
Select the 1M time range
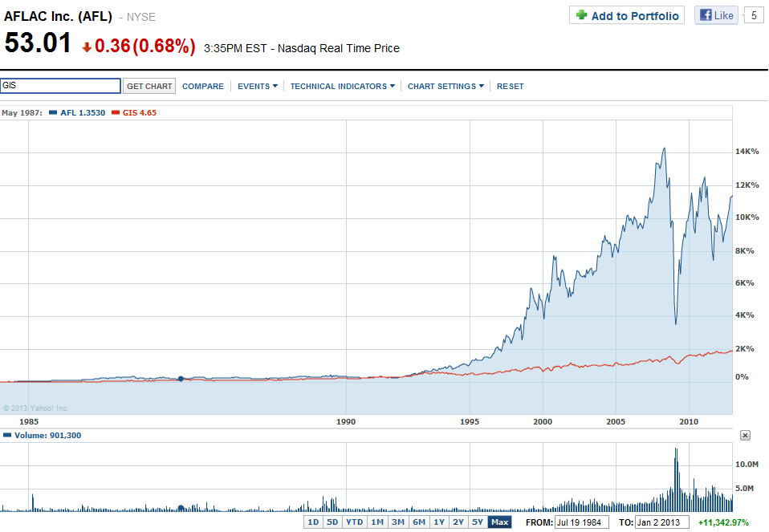[x=377, y=522]
